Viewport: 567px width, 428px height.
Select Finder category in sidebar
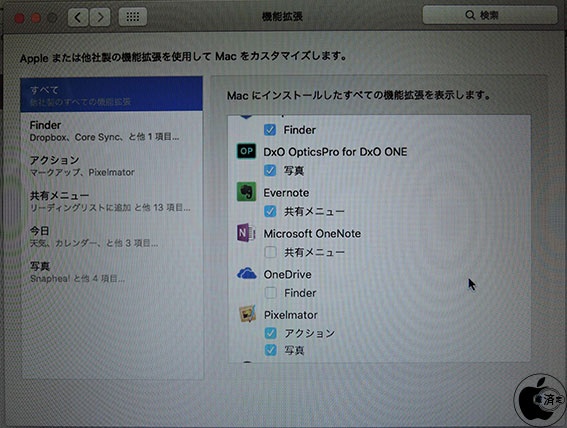click(x=111, y=130)
